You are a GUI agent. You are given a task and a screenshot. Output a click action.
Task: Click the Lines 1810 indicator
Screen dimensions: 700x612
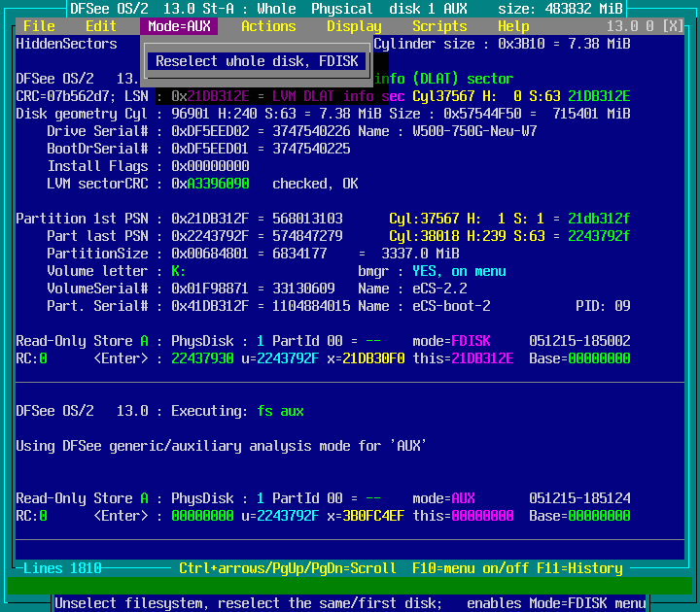click(62, 568)
